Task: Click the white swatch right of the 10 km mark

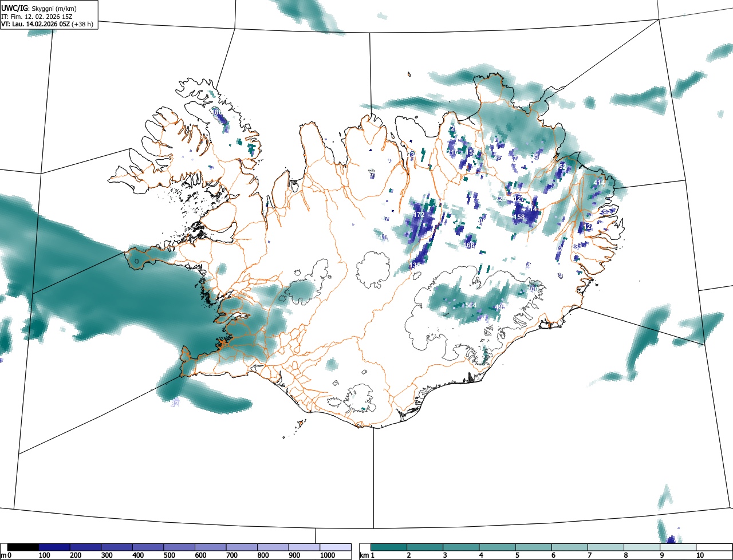Action: (714, 547)
